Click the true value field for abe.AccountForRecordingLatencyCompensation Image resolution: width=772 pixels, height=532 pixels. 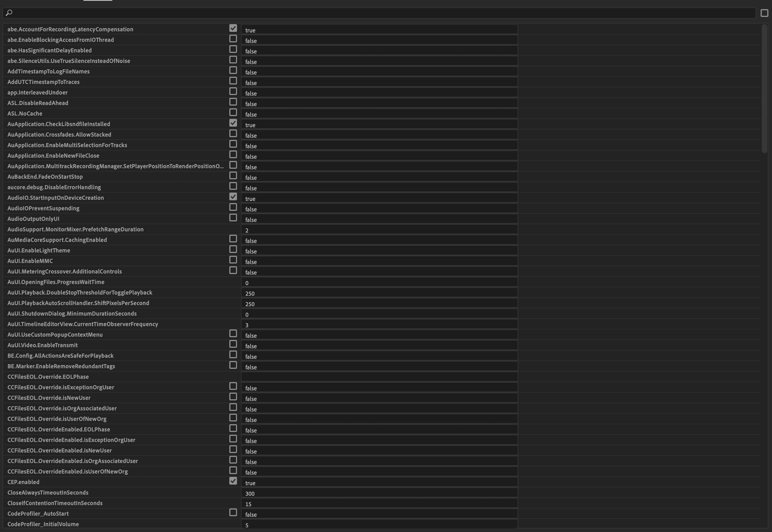point(379,30)
